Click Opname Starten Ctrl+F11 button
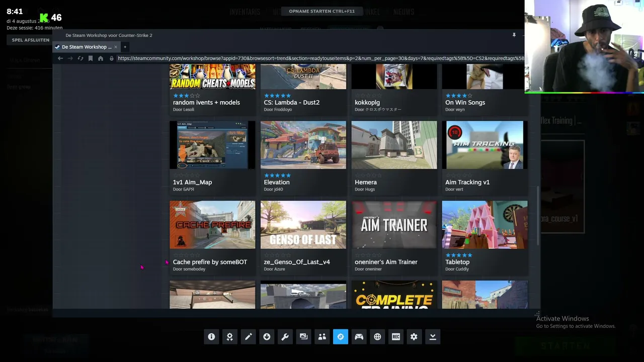This screenshot has width=644, height=362. [x=321, y=11]
